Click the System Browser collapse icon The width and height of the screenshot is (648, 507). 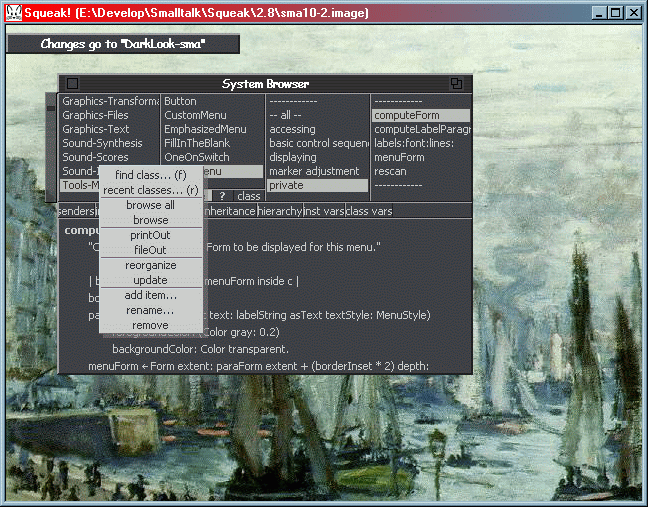(x=456, y=83)
